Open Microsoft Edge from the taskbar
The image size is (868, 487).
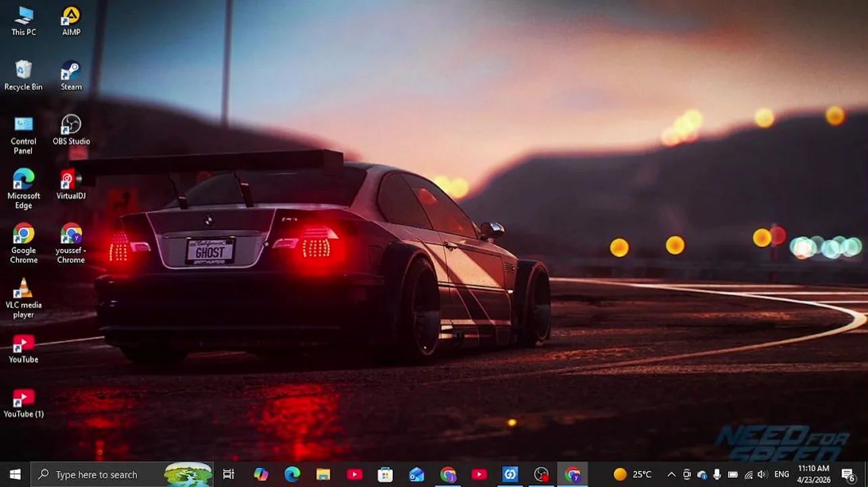coord(292,474)
